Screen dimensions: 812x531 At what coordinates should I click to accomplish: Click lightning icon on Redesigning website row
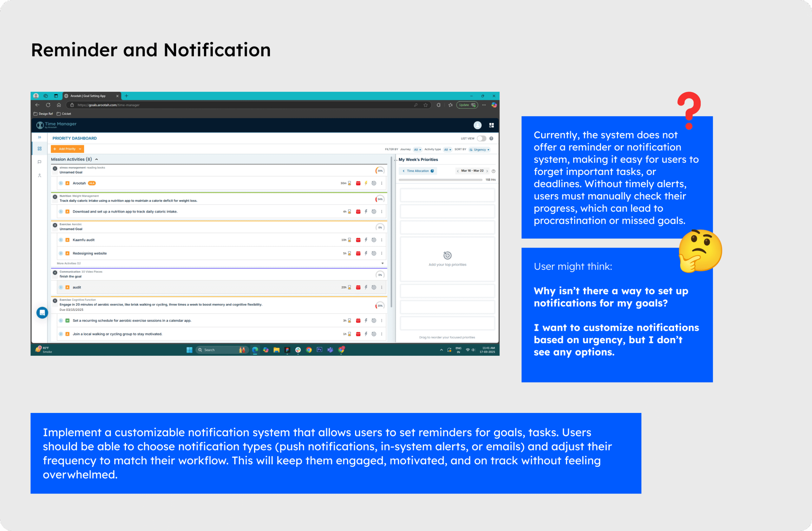coord(366,253)
